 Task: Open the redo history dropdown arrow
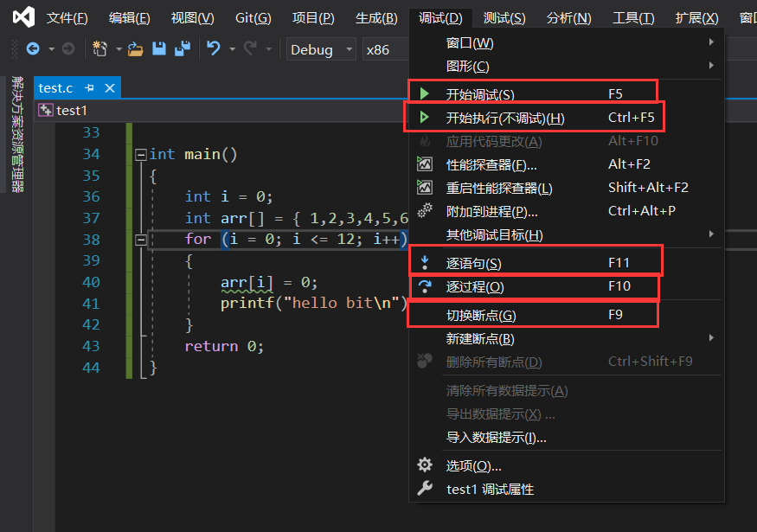click(269, 49)
